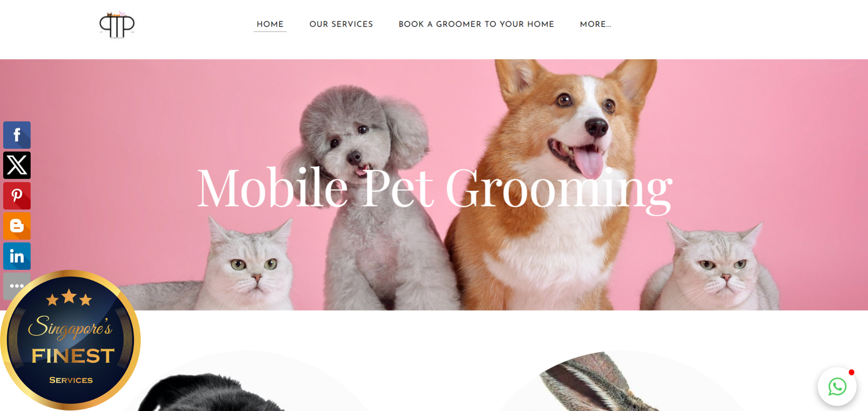This screenshot has height=411, width=868.
Task: Open more sharing options ellipsis icon
Action: 17,286
